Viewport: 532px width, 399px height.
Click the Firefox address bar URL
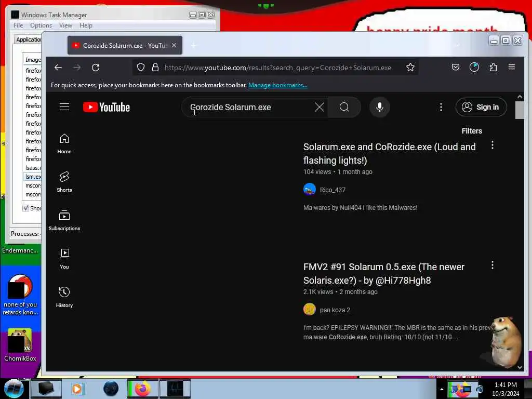click(x=278, y=68)
